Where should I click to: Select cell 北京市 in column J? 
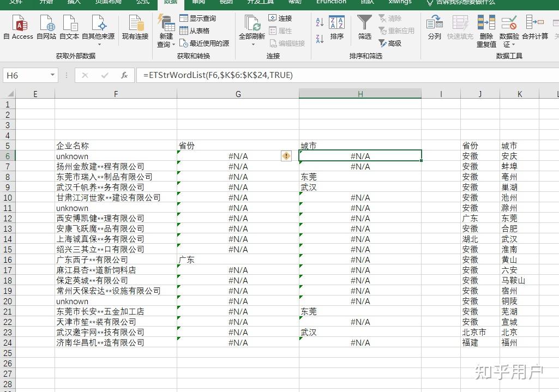(x=480, y=332)
